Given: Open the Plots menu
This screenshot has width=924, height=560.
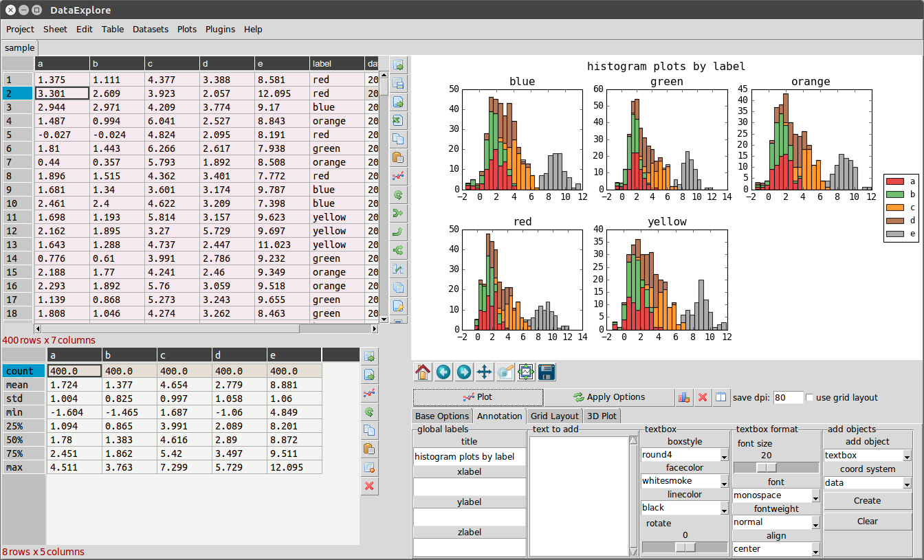Looking at the screenshot, I should coord(186,29).
